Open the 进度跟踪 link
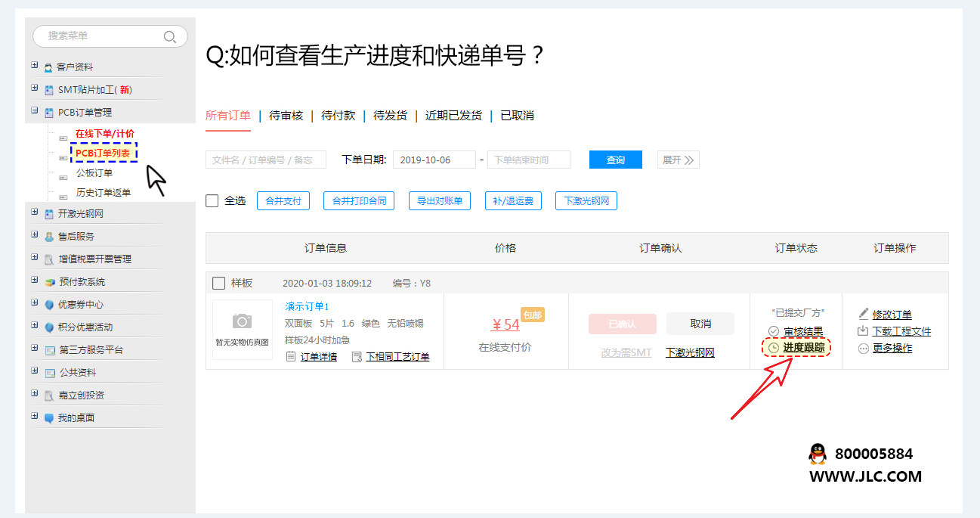This screenshot has height=518, width=980. coord(803,347)
